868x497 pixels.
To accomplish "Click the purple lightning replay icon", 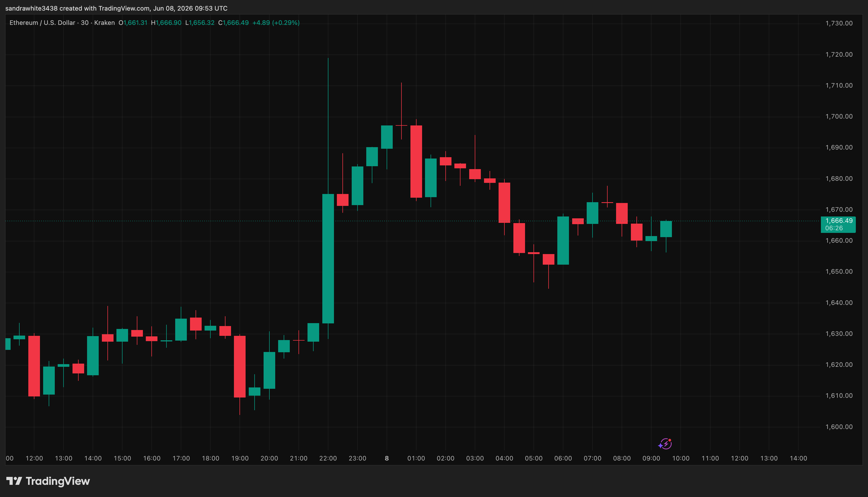I will click(x=665, y=444).
